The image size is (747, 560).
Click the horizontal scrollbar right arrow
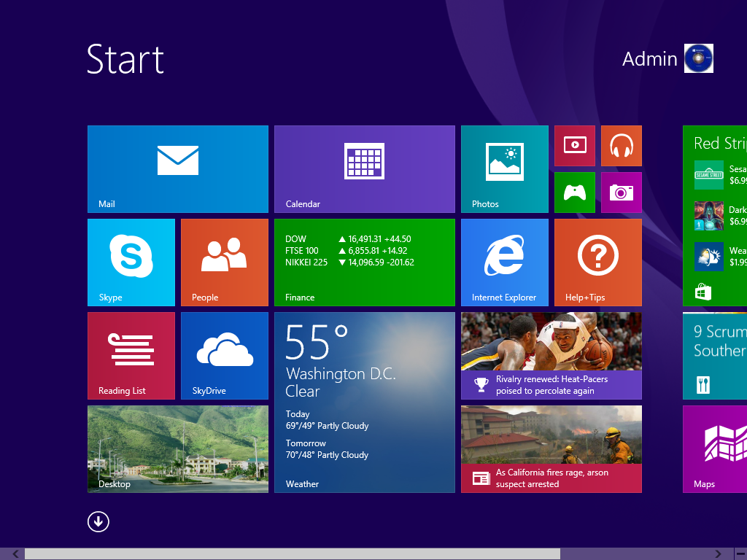coord(718,554)
